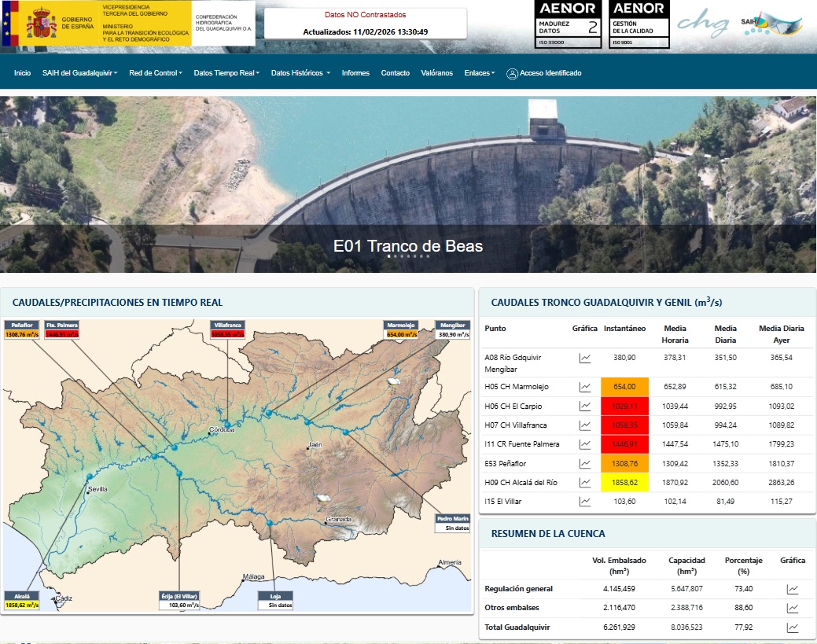Open the Datos Históricos dropdown
Viewport: 817px width, 644px height.
point(300,73)
